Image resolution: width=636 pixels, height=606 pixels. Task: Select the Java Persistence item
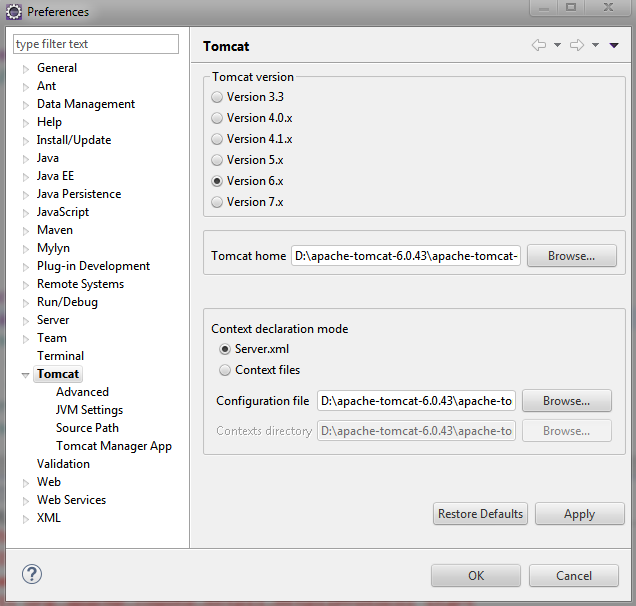[x=79, y=194]
